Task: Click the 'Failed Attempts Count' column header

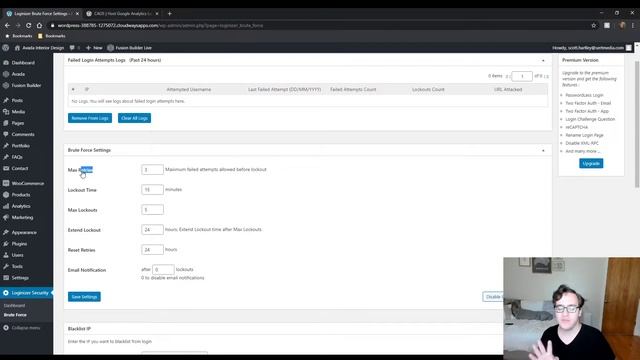Action: [353, 89]
